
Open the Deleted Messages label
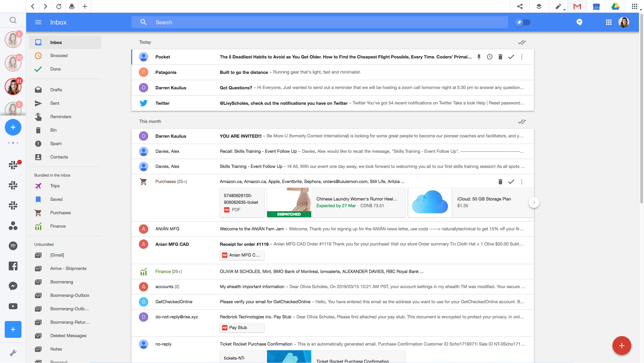(x=65, y=336)
